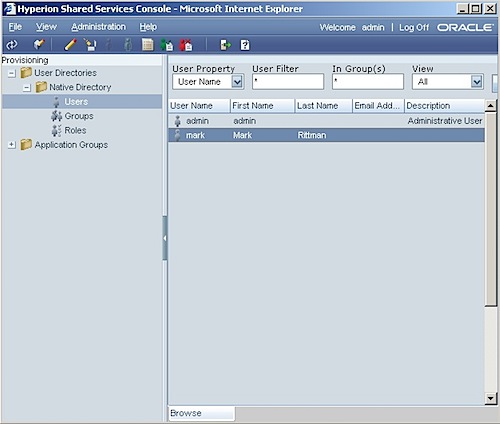Click the Rittman last name cell

tap(312, 135)
